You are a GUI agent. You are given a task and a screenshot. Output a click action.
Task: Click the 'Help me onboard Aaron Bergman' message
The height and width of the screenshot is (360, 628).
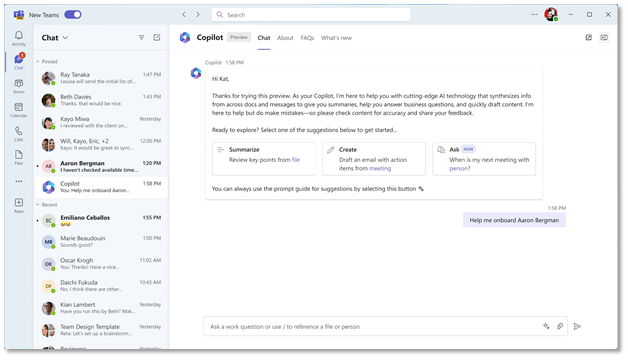514,220
